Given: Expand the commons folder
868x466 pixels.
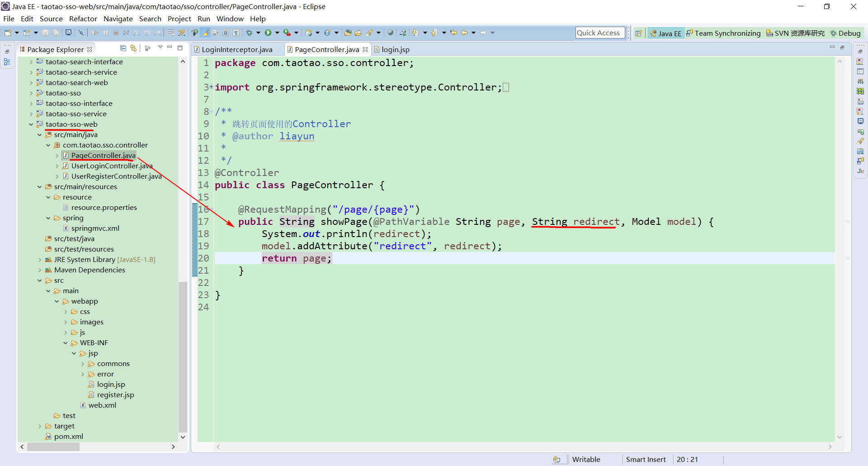Looking at the screenshot, I should tap(82, 364).
